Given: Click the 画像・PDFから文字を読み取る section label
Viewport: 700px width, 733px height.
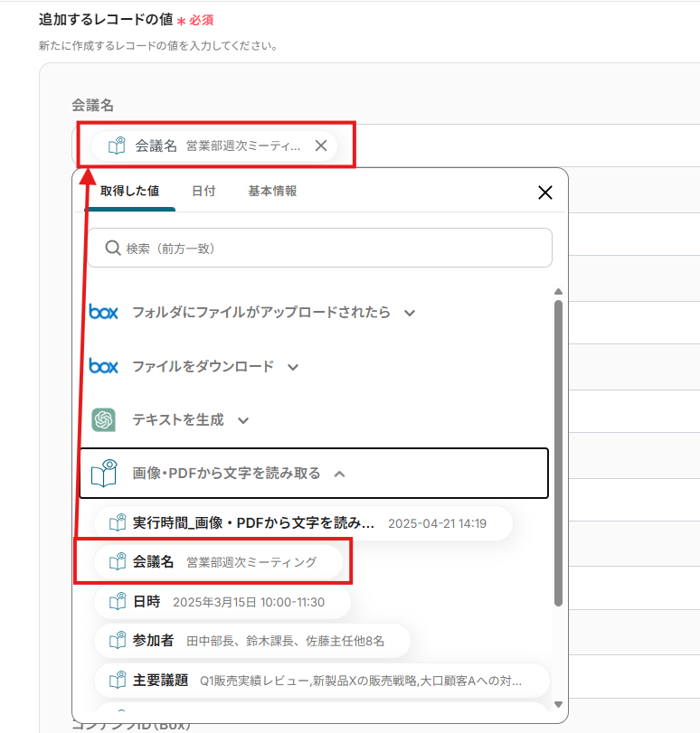Looking at the screenshot, I should (226, 474).
